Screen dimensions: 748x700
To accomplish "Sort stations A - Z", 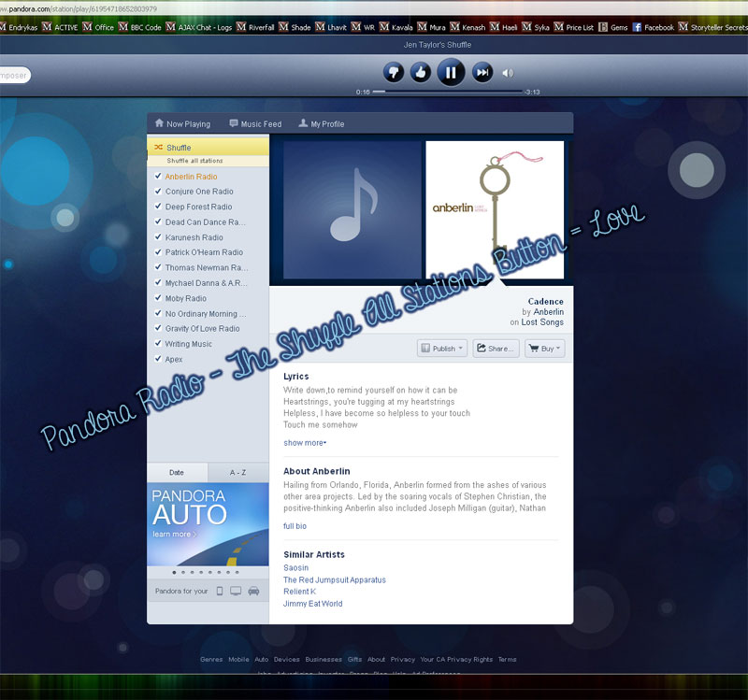I will pos(238,473).
